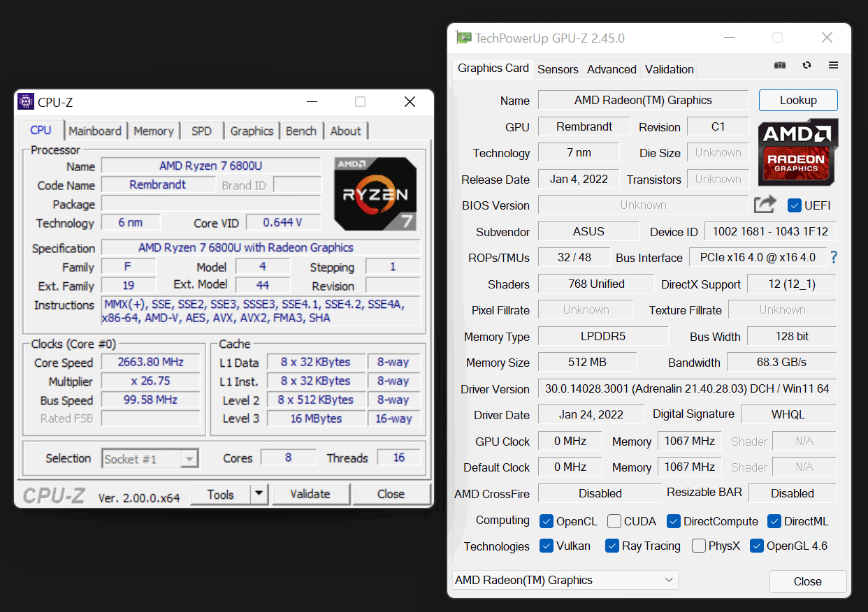This screenshot has height=612, width=868.
Task: Toggle the CUDA checkbox
Action: 614,521
